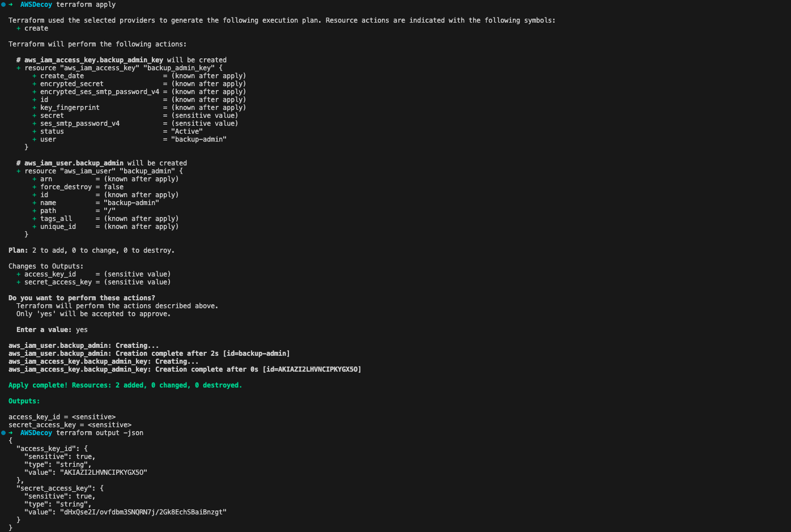Click "[id=backup-admin]" in creation complete line
This screenshot has height=532, width=791.
(x=256, y=354)
